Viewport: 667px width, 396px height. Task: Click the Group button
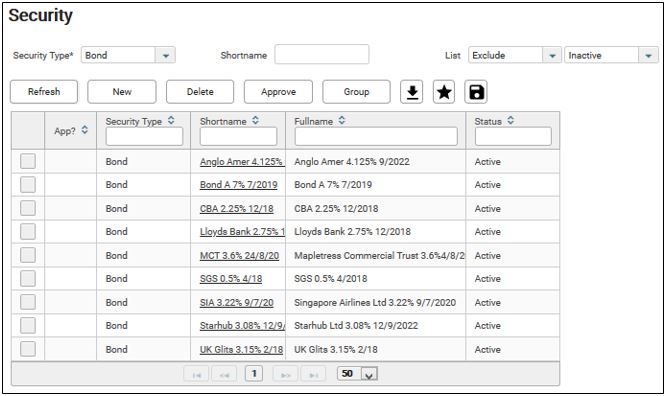356,92
